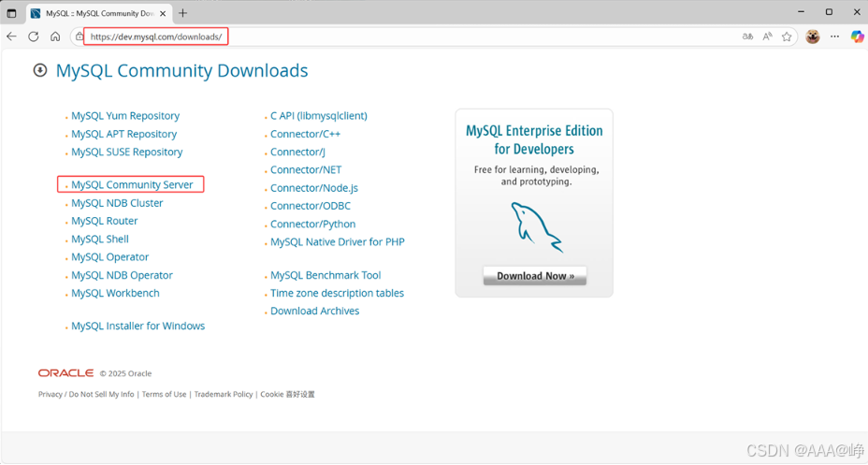The height and width of the screenshot is (465, 868).
Task: Open Connector/Python link
Action: point(312,224)
